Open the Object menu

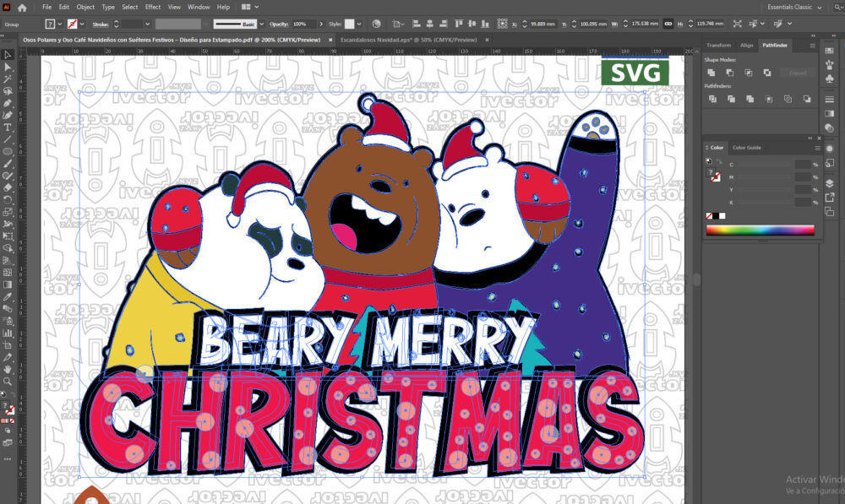click(x=85, y=8)
